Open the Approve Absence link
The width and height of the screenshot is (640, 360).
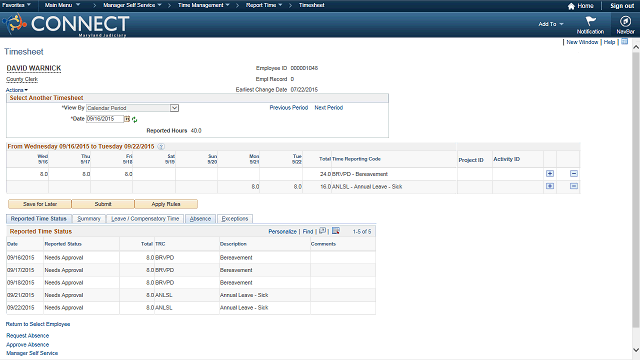[28, 344]
